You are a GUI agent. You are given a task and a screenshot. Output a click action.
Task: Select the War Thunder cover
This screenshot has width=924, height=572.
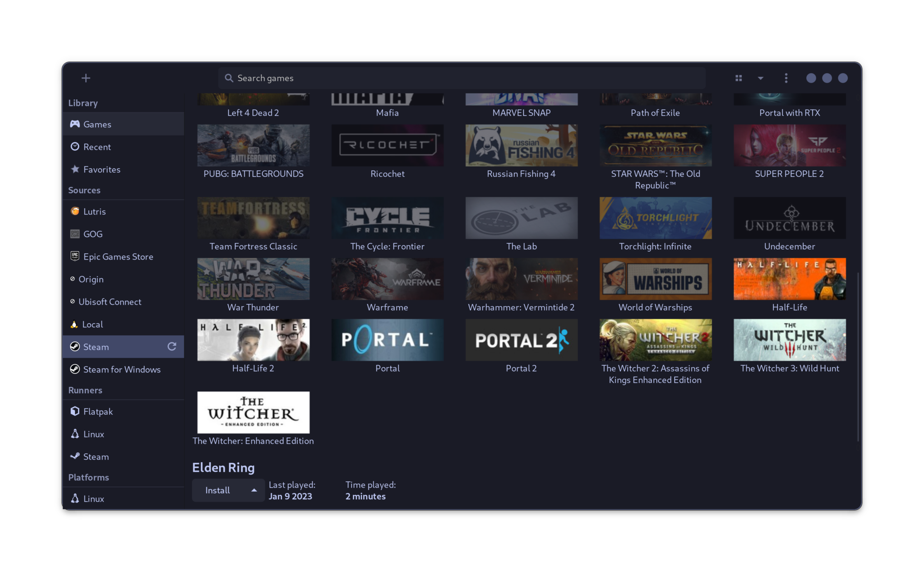(253, 279)
